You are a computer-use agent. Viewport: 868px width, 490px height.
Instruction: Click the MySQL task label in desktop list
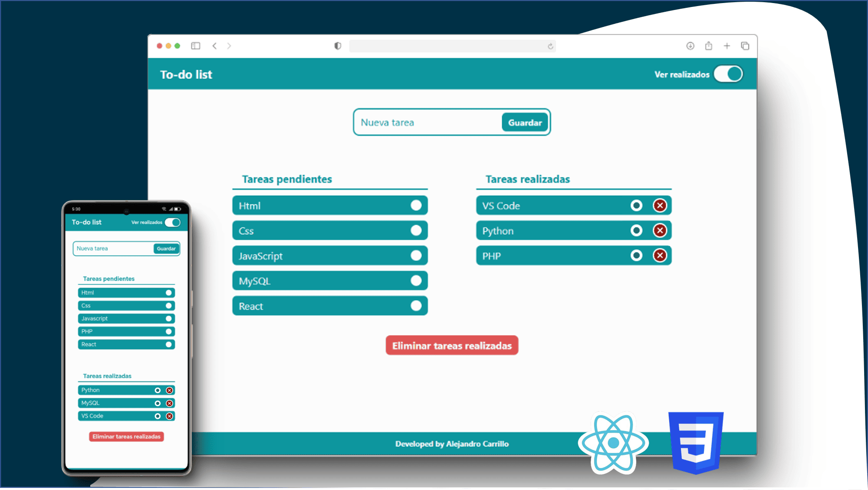[x=254, y=281]
